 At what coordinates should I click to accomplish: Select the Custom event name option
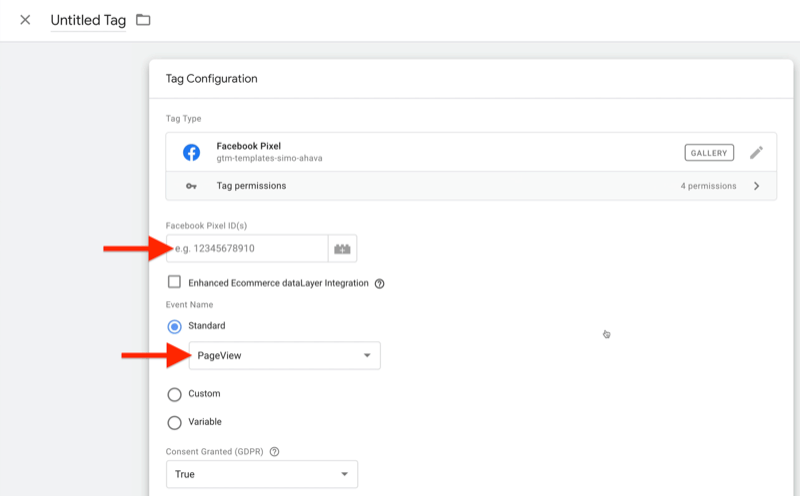[x=175, y=394]
